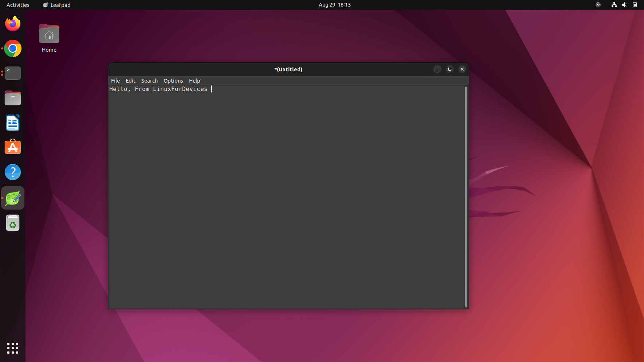The height and width of the screenshot is (362, 644).
Task: Open the Trash from the dock
Action: (x=13, y=223)
